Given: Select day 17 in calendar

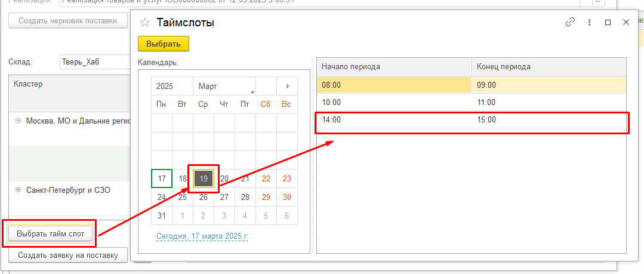Looking at the screenshot, I should (162, 178).
